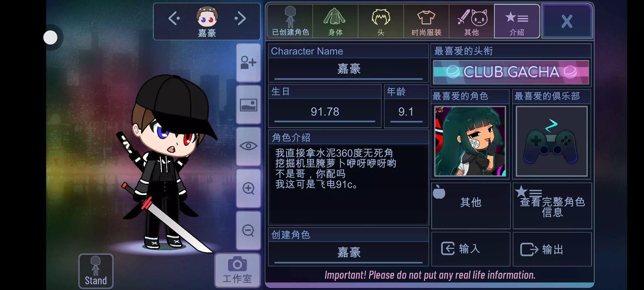The height and width of the screenshot is (290, 644).
Task: Select the 时尚服装 tab
Action: [x=426, y=21]
